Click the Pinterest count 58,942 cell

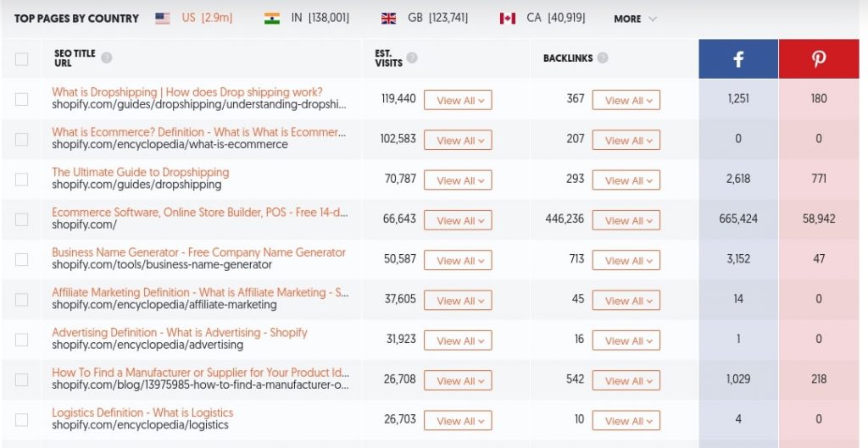tap(819, 218)
